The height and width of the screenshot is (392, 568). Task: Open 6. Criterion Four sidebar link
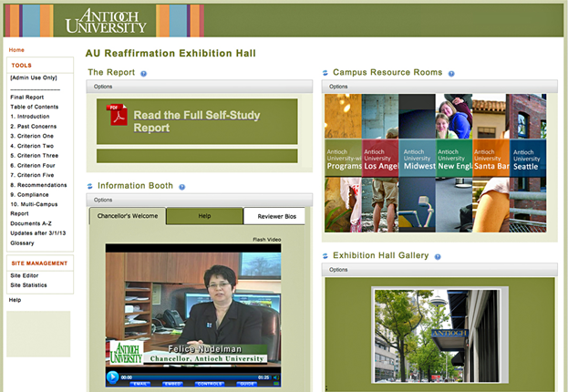[x=33, y=166]
